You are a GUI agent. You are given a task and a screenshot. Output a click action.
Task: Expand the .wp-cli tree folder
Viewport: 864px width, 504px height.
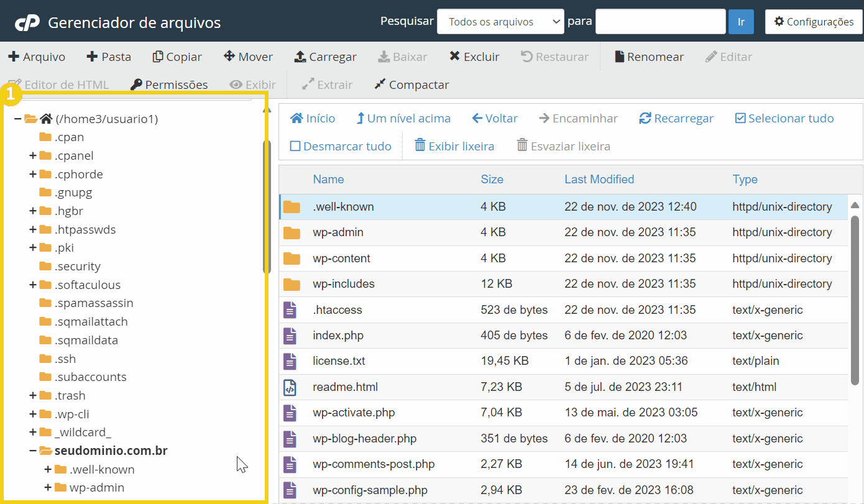point(33,414)
